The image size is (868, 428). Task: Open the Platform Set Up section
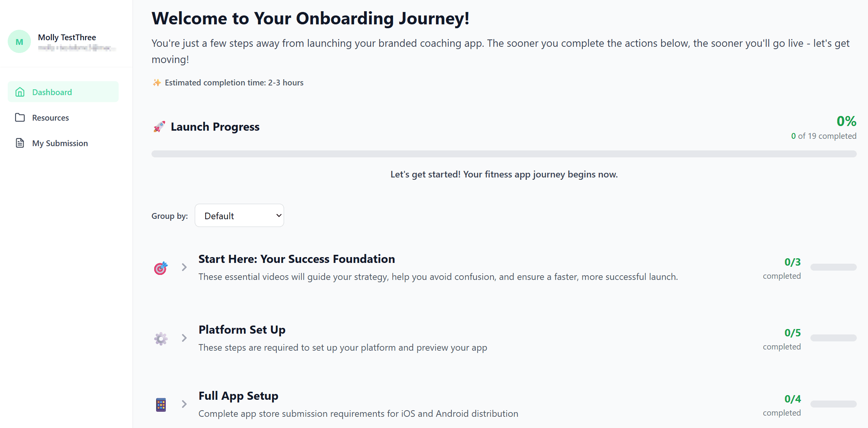pos(242,329)
